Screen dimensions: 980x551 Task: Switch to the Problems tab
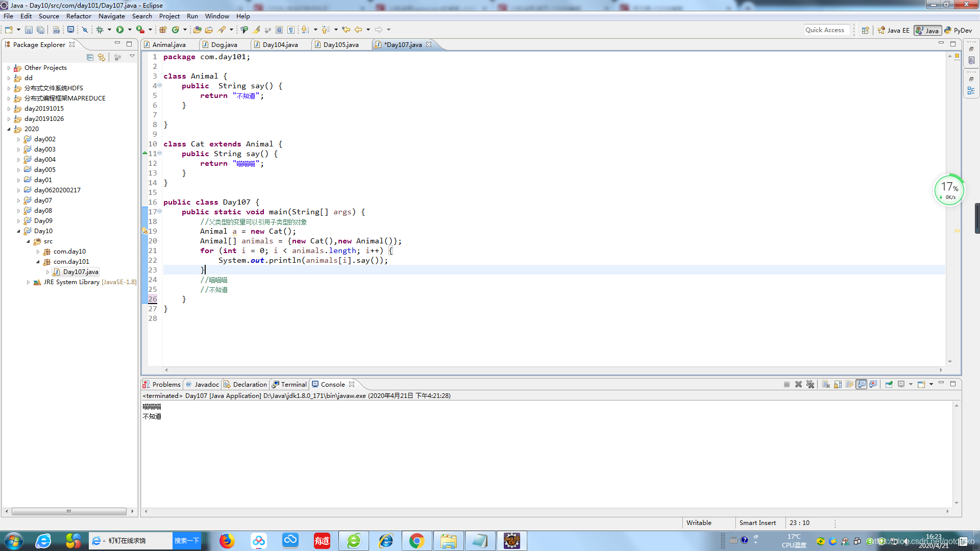pyautogui.click(x=162, y=385)
